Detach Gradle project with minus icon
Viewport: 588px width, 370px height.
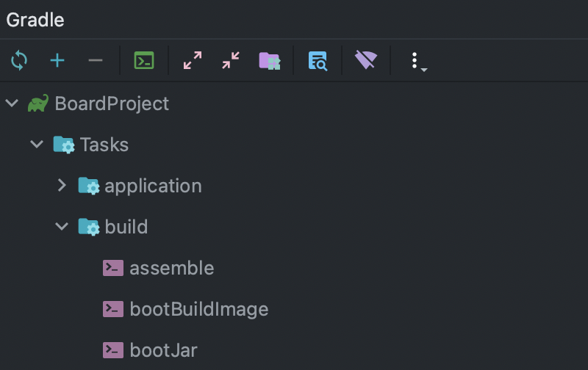(x=96, y=60)
